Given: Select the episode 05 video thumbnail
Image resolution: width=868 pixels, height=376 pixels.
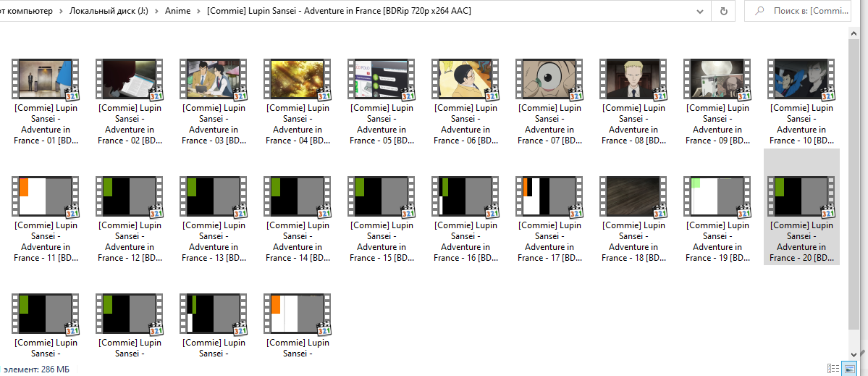Looking at the screenshot, I should (382, 79).
